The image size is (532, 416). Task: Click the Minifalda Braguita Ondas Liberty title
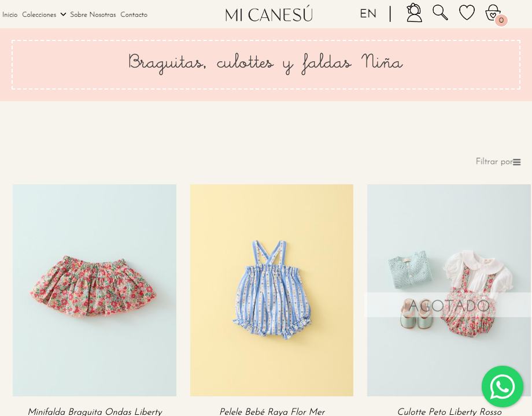94,411
